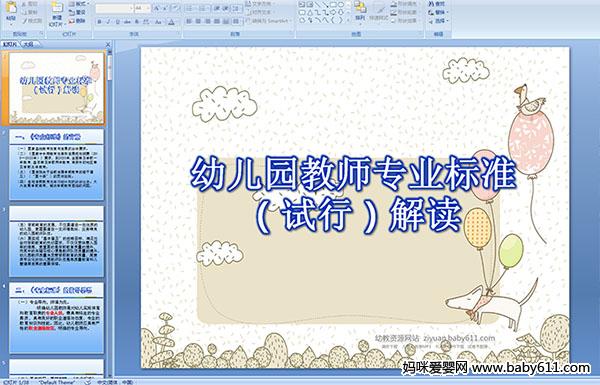Click the Replace button in editing group
Viewport: 600px width, 385px height.
[439, 12]
